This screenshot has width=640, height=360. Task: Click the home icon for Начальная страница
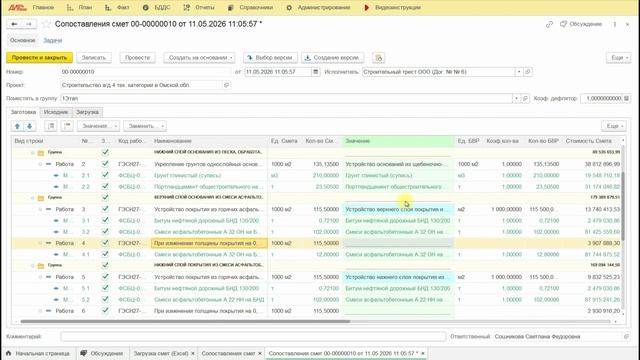pos(9,353)
